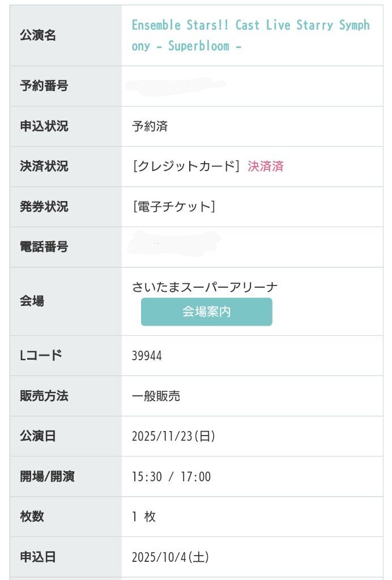This screenshot has width=392, height=580.
Task: Click the 一般販売 sales method value
Action: click(x=156, y=396)
